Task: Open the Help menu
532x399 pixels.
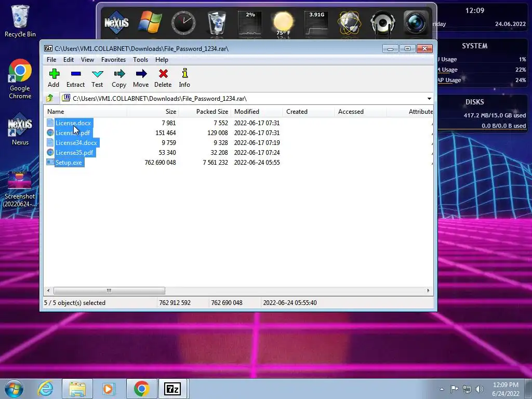Action: pos(162,59)
